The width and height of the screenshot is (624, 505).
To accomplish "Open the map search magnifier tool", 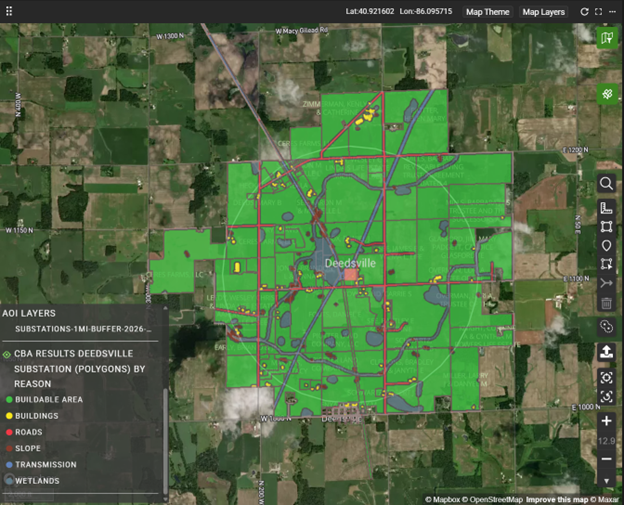I will tap(606, 184).
